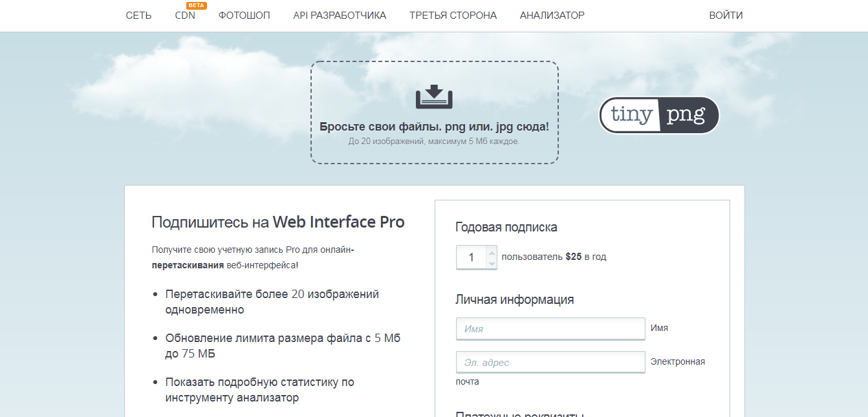Viewport: 868px width, 417px height.
Task: Click bullet 'Перетаскивайте более 20 изображений одновременно'
Action: pos(272,302)
